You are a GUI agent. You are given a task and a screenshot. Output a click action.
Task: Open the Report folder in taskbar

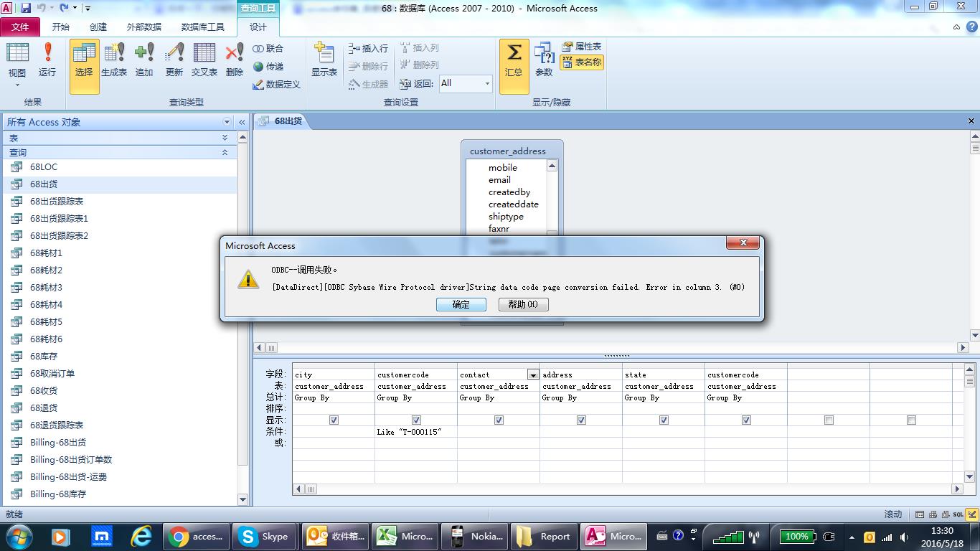[545, 536]
